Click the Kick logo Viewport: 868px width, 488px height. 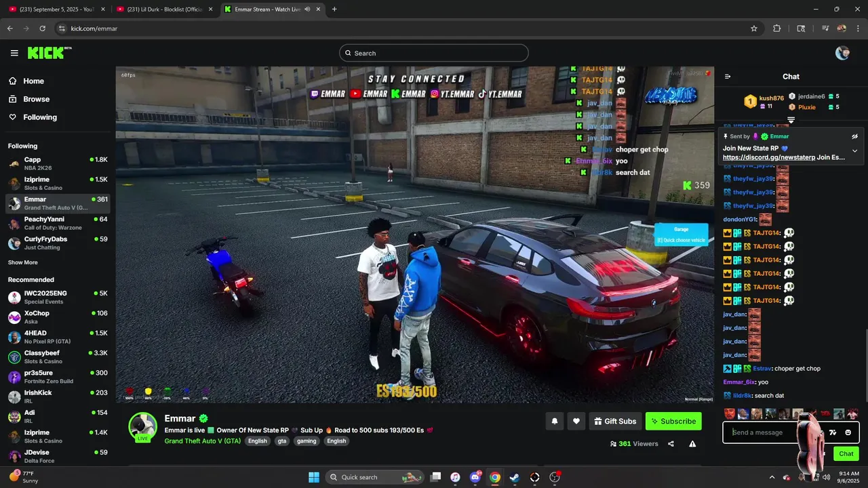(50, 53)
